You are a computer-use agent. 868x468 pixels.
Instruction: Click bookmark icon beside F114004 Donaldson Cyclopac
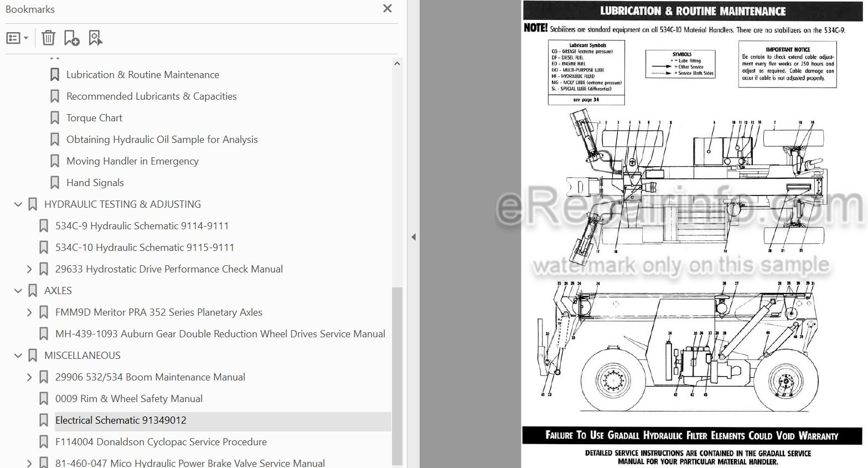click(x=44, y=442)
